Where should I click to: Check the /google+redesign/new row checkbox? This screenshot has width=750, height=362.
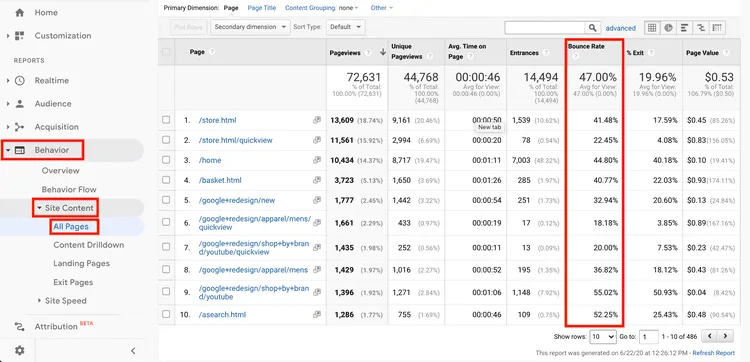[166, 200]
